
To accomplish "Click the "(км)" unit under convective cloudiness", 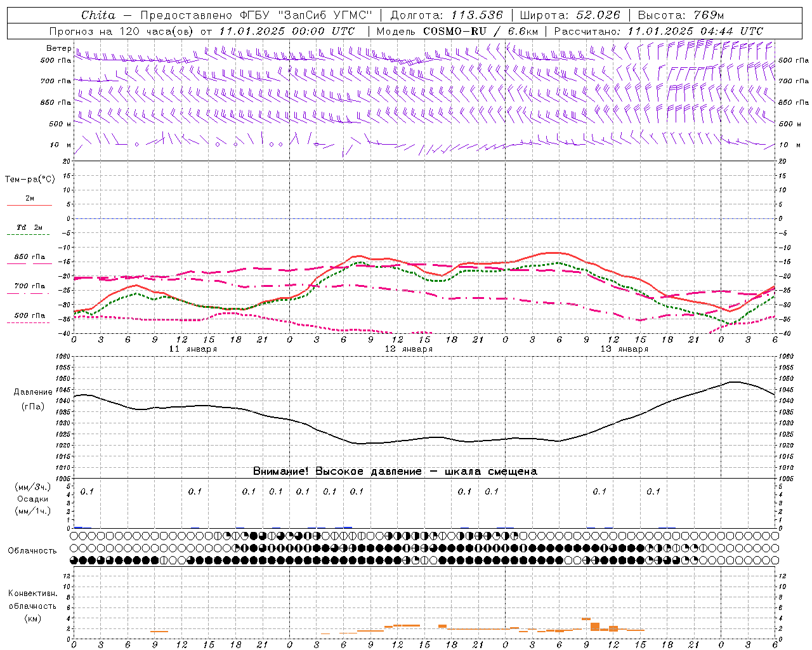I will 32,618.
